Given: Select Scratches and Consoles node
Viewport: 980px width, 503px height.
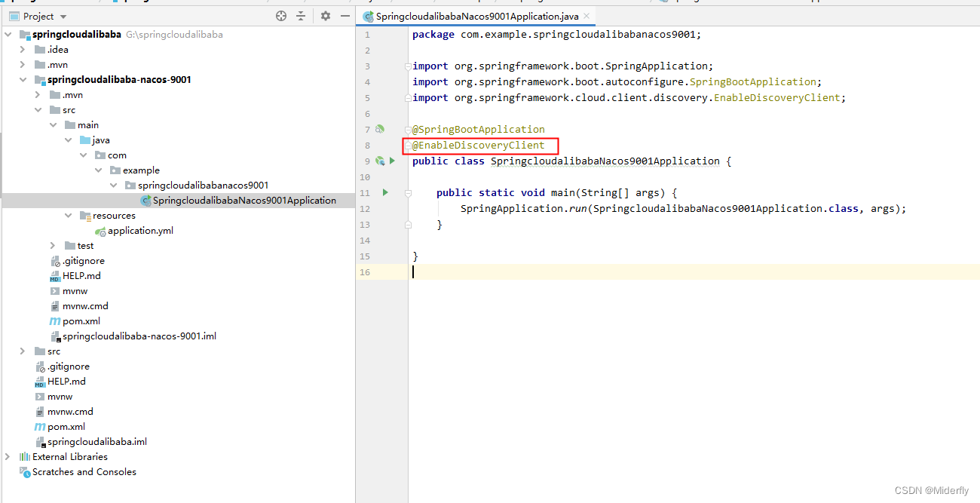Looking at the screenshot, I should (84, 472).
